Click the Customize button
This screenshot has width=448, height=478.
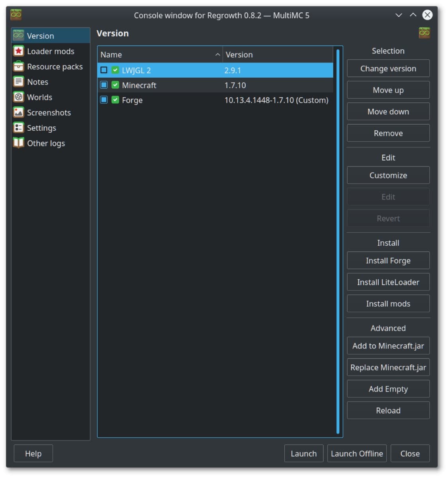pos(388,175)
